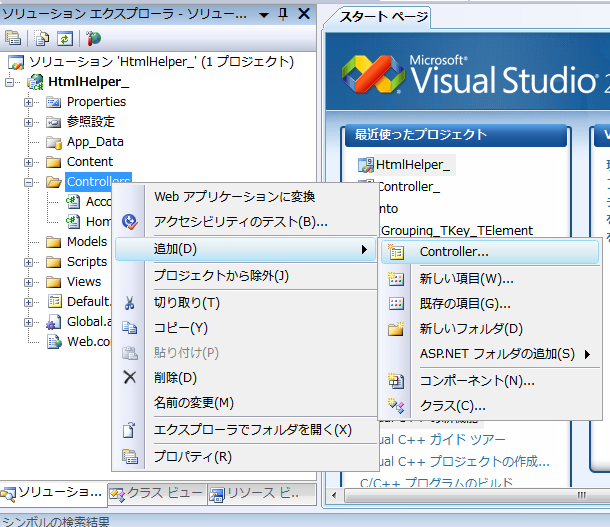Click the Global.asax file icon
The height and width of the screenshot is (527, 610).
54,322
